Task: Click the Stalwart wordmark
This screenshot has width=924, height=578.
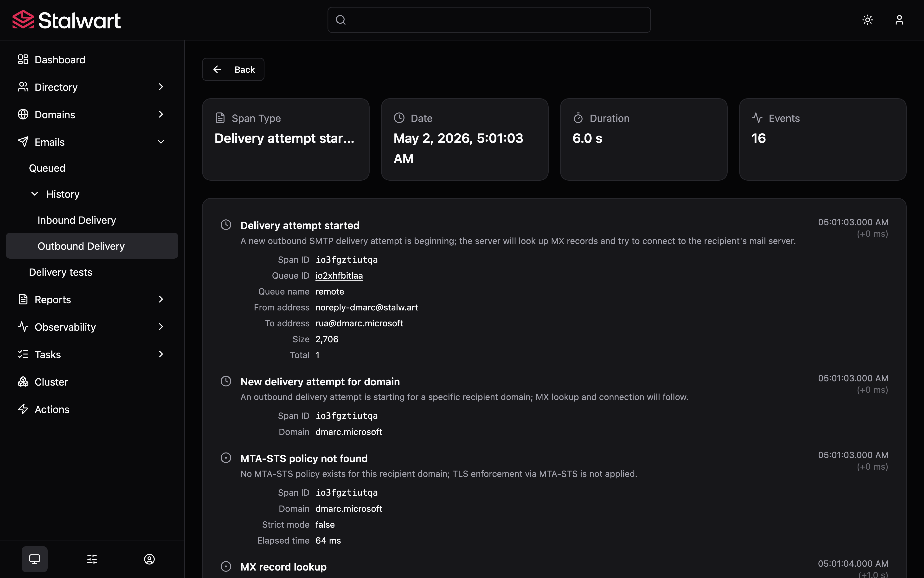Action: (x=79, y=20)
